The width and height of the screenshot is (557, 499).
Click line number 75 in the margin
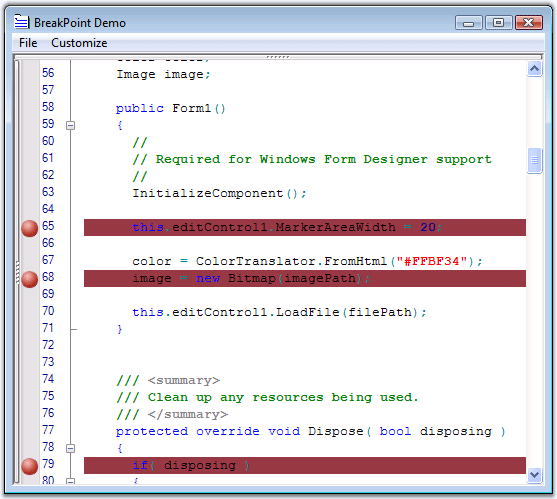tap(48, 396)
